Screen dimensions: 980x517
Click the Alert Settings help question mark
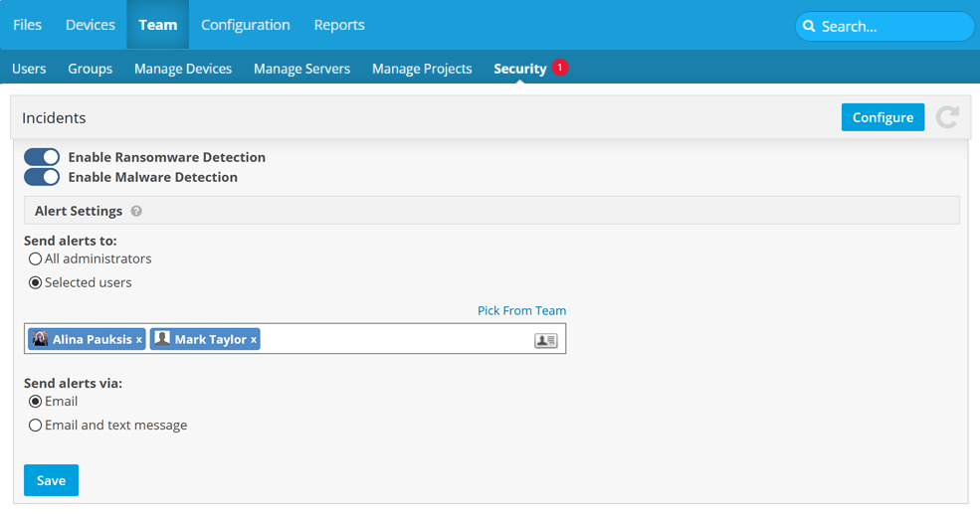point(136,212)
